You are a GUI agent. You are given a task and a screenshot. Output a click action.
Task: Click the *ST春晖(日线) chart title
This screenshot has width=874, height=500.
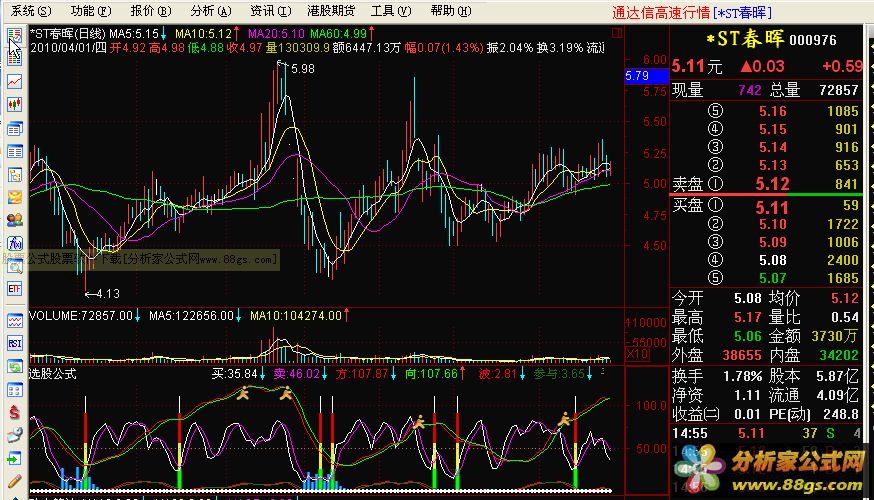click(67, 34)
